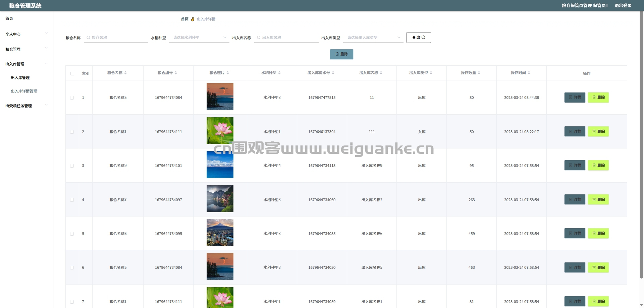The height and width of the screenshot is (308, 644).
Task: Sort by 粮仓编号 column arrows
Action: 176,73
